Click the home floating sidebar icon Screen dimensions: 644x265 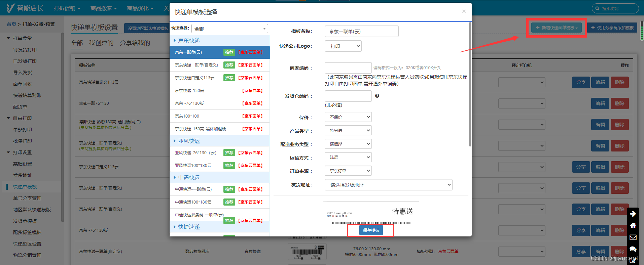633,225
